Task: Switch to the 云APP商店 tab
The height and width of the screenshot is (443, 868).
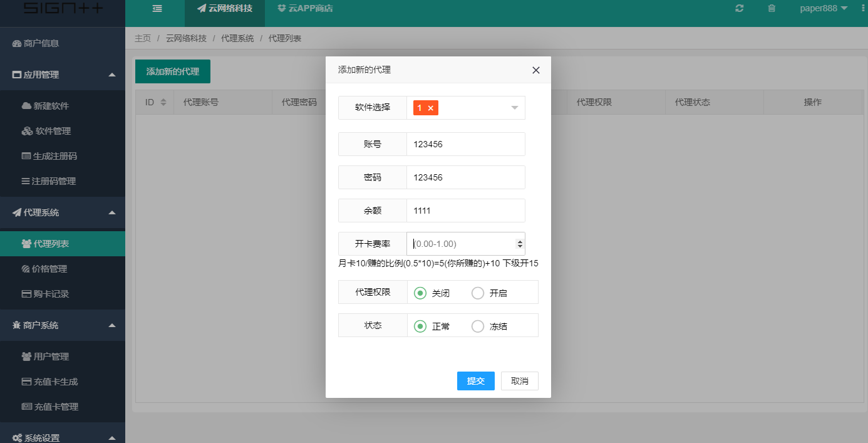Action: (304, 9)
